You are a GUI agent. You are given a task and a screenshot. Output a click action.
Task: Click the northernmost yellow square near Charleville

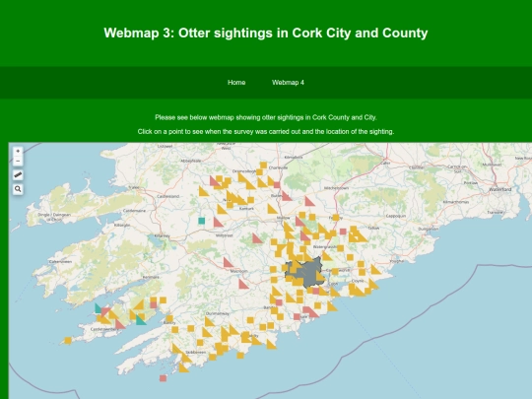tap(263, 166)
